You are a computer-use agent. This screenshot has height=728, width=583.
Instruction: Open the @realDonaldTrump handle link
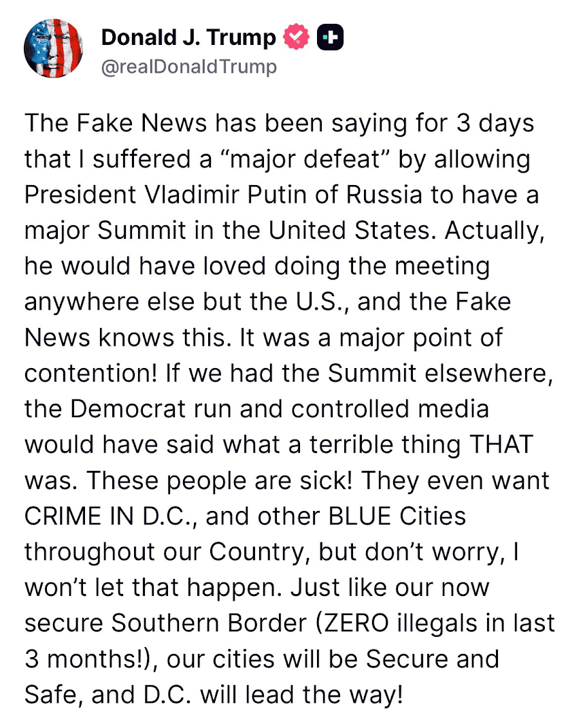[189, 66]
